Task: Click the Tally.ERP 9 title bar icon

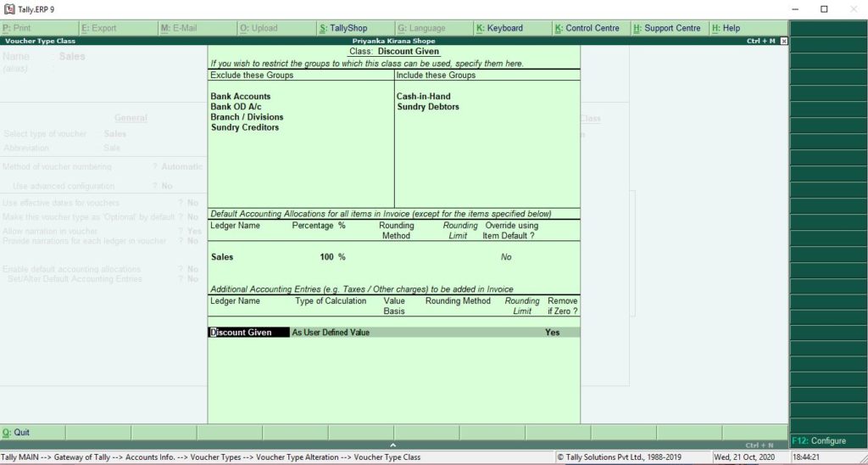Action: (9, 9)
